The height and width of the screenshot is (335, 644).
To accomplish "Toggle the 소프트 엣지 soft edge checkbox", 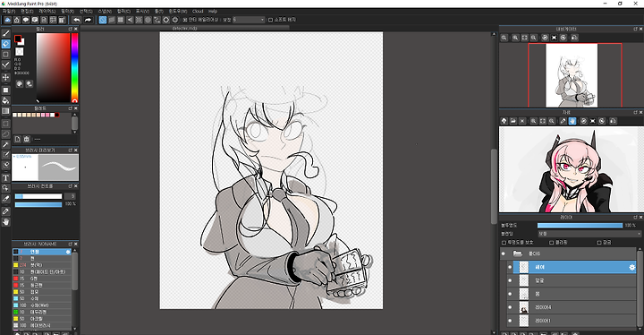I will click(x=270, y=20).
